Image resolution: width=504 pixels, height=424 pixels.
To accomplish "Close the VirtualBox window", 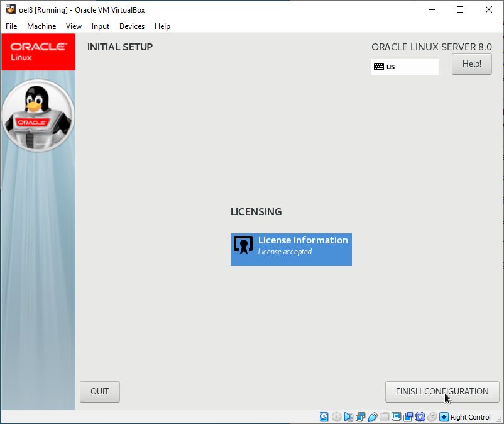I will pyautogui.click(x=488, y=9).
